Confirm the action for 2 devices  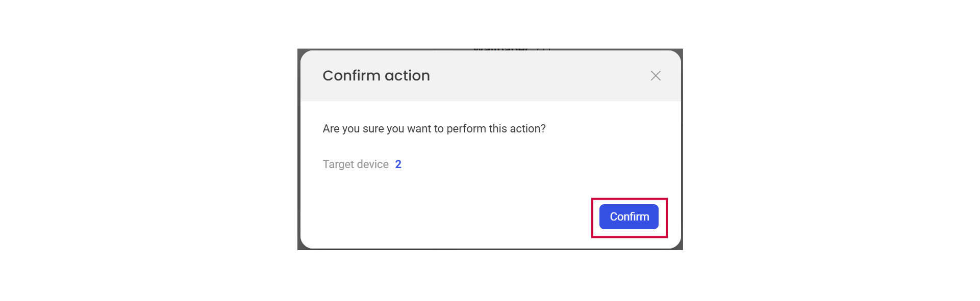pos(629,217)
